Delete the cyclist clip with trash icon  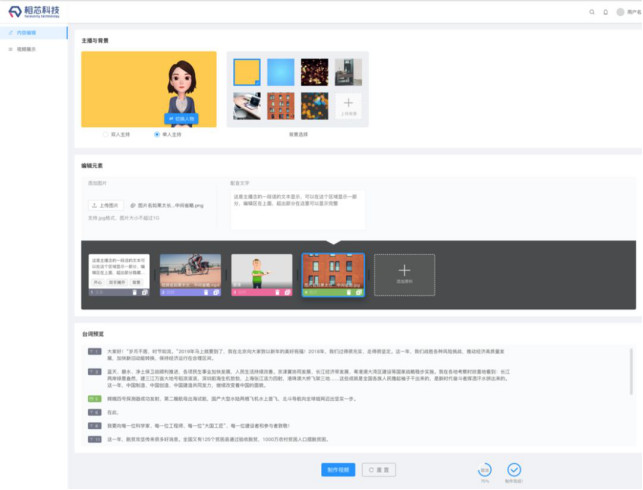pyautogui.click(x=206, y=292)
